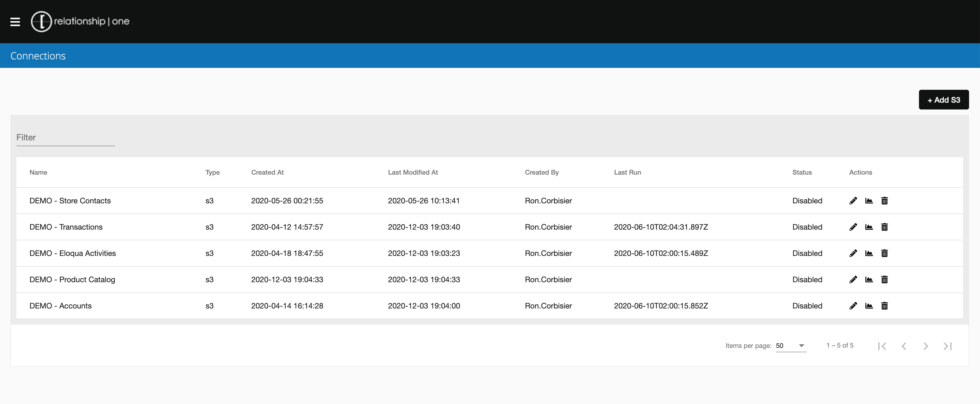This screenshot has width=980, height=404.
Task: Edit the DEMO - Product Catalog connection
Action: click(x=853, y=279)
